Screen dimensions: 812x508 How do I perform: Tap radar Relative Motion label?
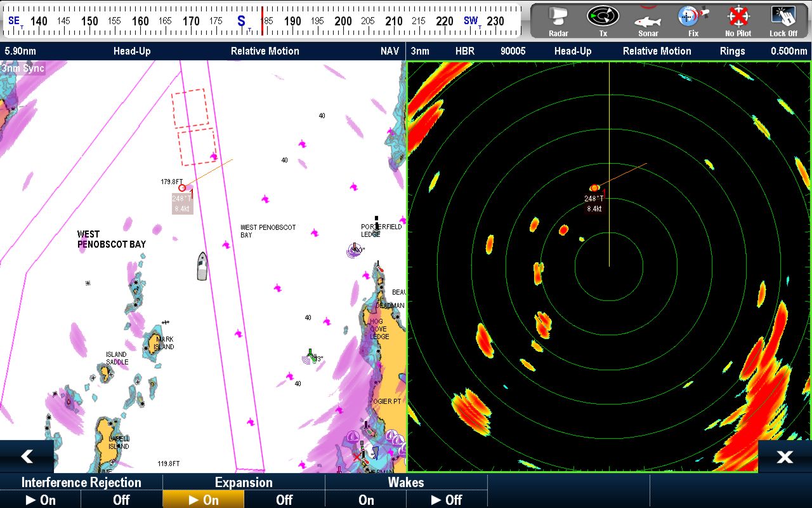[657, 51]
